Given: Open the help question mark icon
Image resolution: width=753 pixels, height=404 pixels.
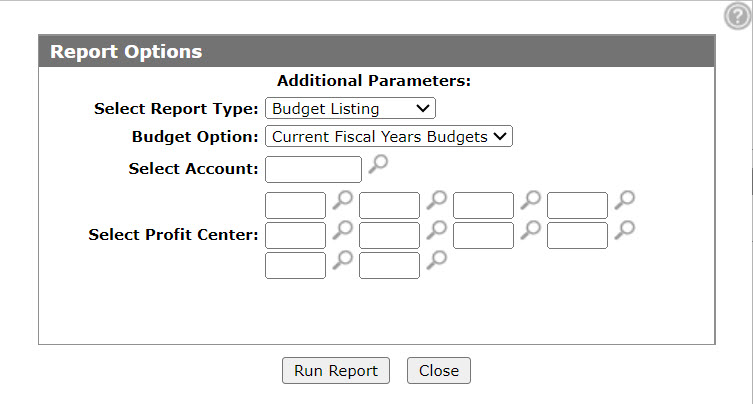Looking at the screenshot, I should 738,16.
